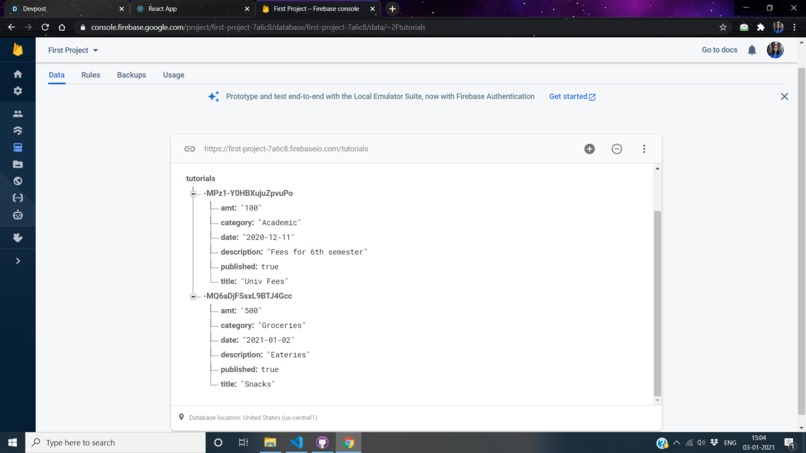Click the Firebase logo in sidebar

coord(17,49)
